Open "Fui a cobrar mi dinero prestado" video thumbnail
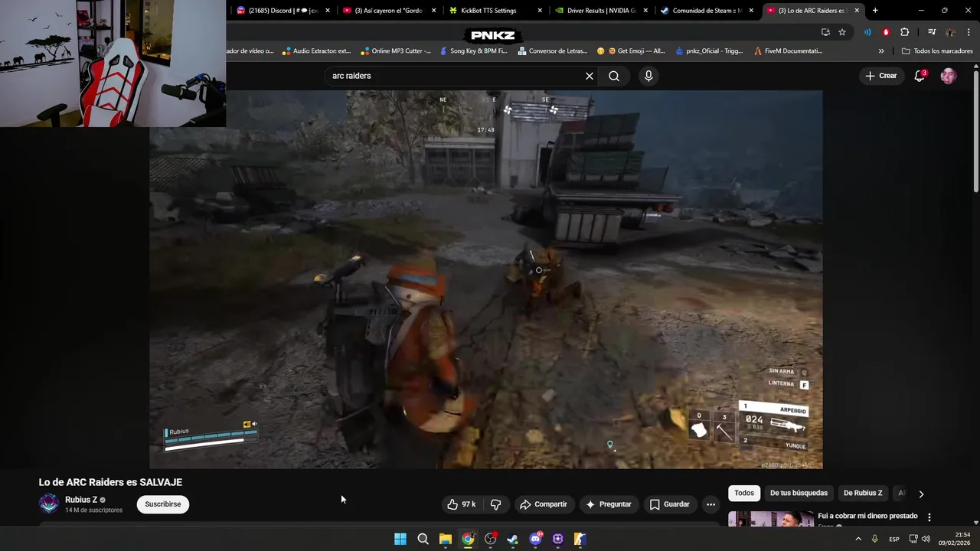The image size is (980, 551). [x=771, y=519]
